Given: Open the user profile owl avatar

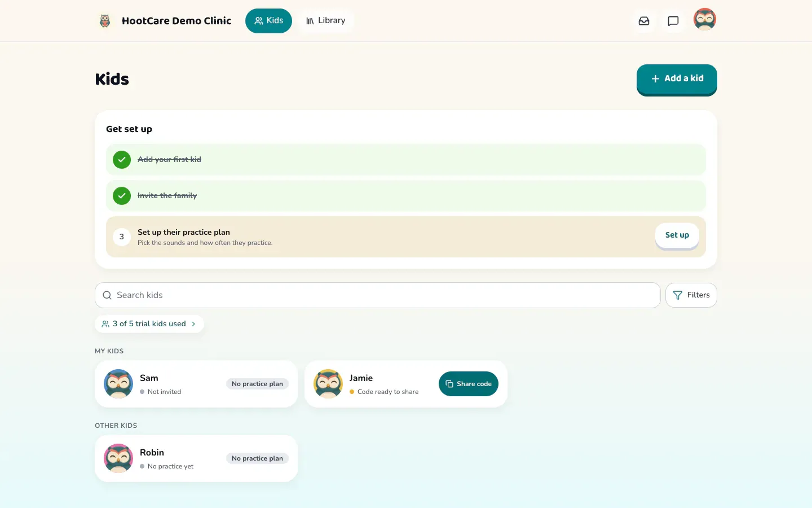Looking at the screenshot, I should click(705, 20).
